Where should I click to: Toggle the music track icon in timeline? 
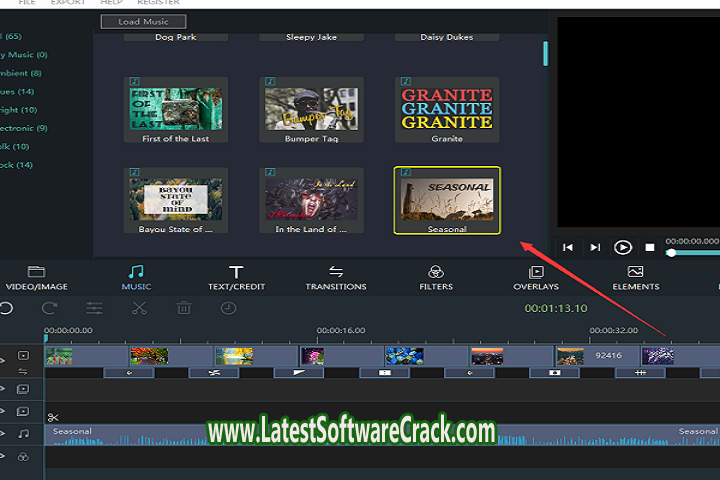[x=23, y=434]
